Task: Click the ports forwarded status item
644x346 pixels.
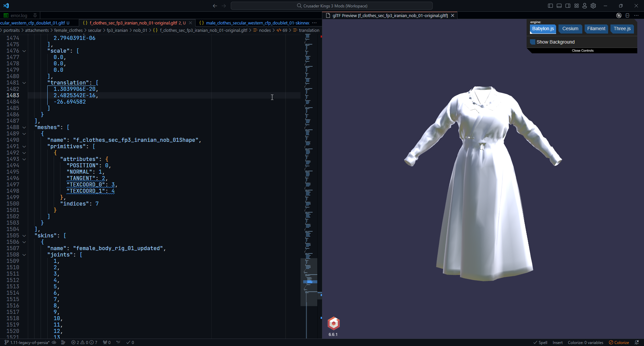Action: (x=107, y=342)
